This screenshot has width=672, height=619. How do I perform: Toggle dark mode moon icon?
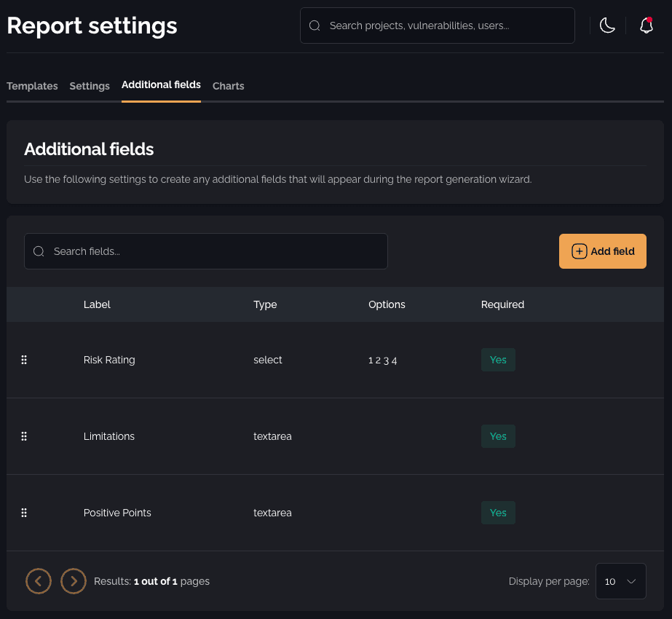tap(607, 25)
